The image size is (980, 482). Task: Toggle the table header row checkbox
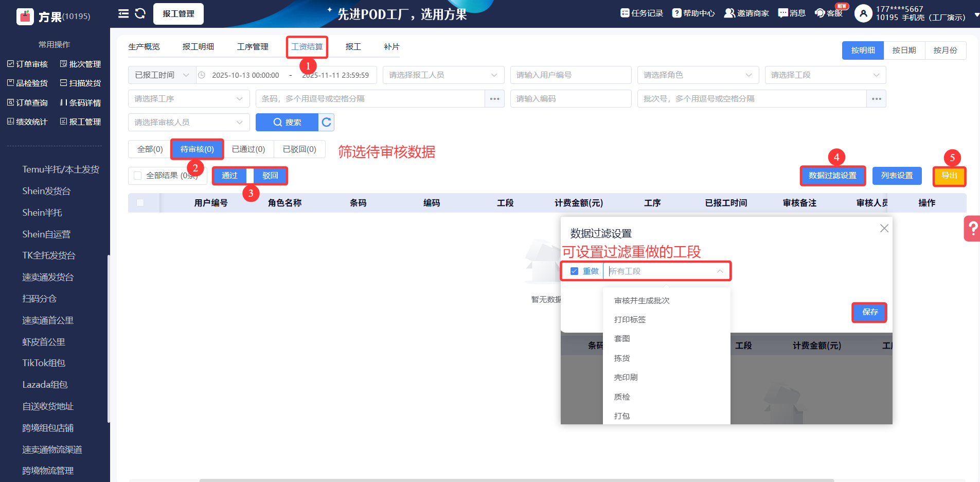[x=140, y=203]
